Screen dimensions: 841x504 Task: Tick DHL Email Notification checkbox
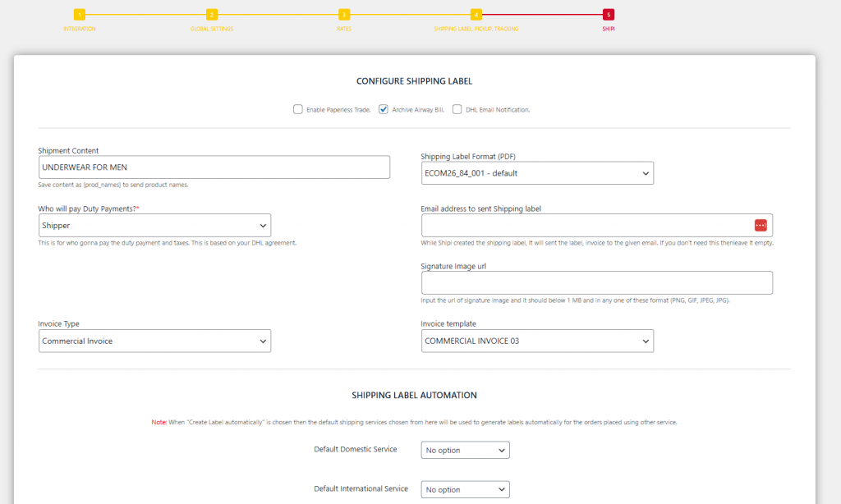457,109
